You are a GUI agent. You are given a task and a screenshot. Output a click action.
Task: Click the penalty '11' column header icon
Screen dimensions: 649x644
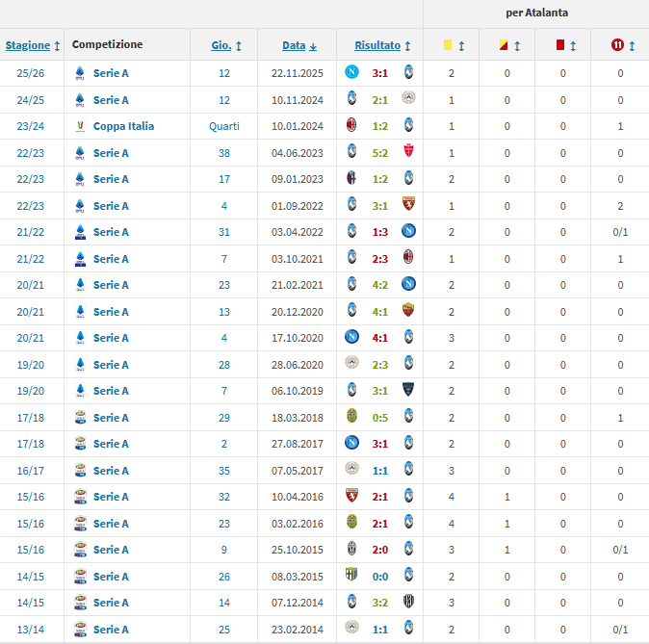pos(616,45)
